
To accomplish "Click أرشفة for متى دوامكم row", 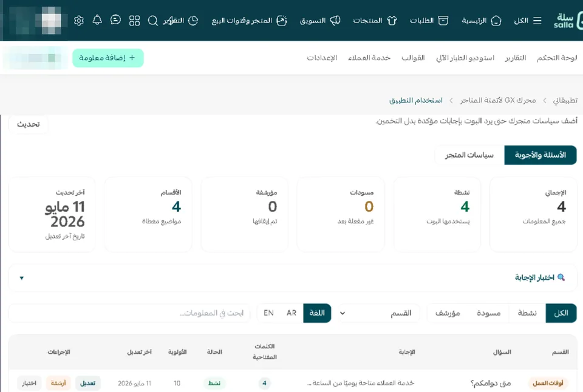I will [58, 383].
